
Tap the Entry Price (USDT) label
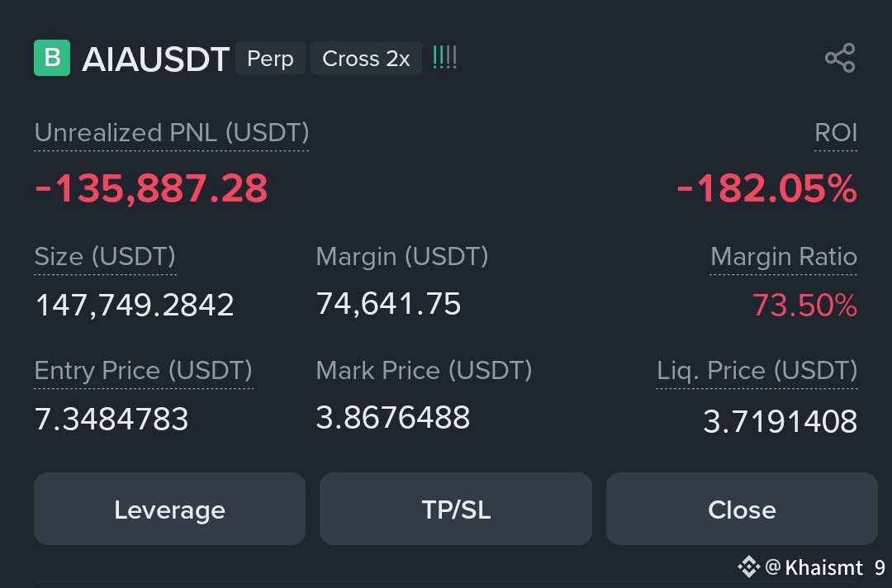(144, 371)
